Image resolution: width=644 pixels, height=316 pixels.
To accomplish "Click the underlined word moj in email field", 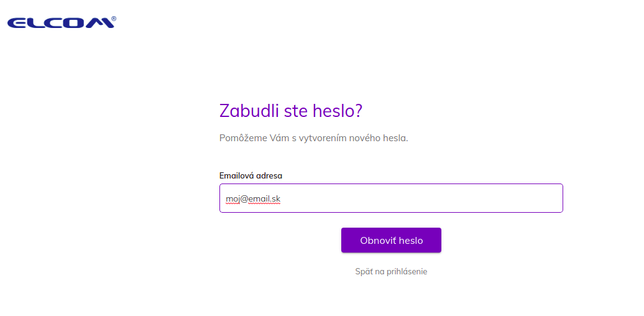I will point(232,199).
